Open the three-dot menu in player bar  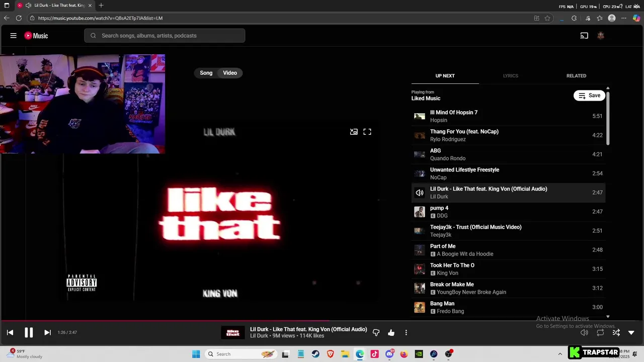tap(406, 332)
